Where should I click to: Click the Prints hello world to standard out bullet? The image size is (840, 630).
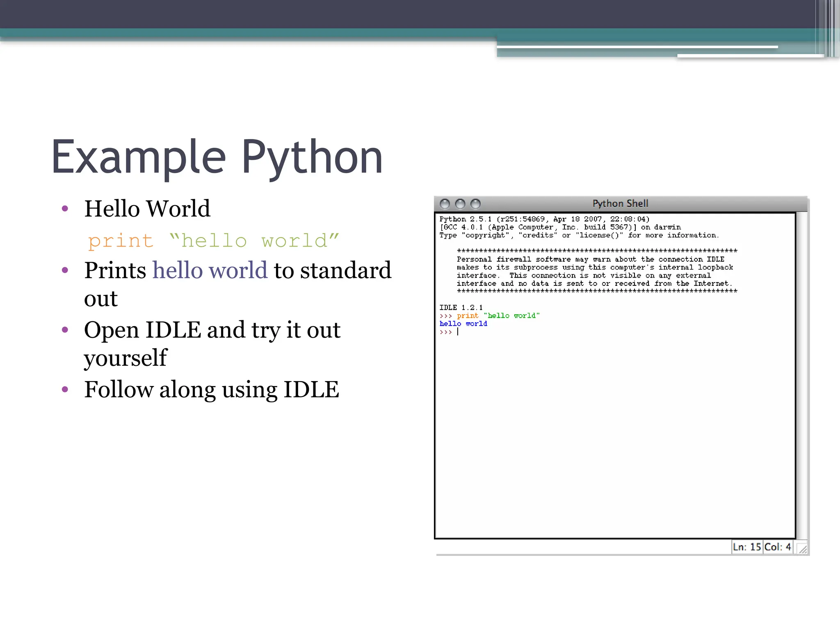(x=238, y=284)
